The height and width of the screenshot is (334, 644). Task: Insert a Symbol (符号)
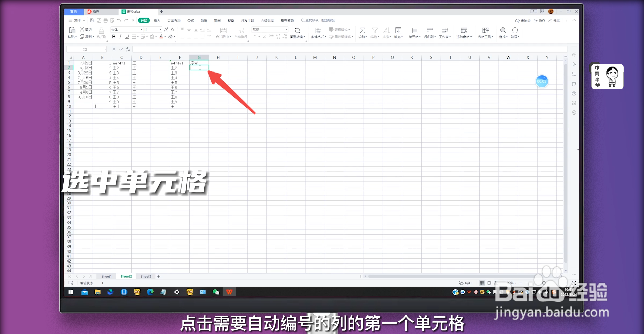pyautogui.click(x=515, y=32)
